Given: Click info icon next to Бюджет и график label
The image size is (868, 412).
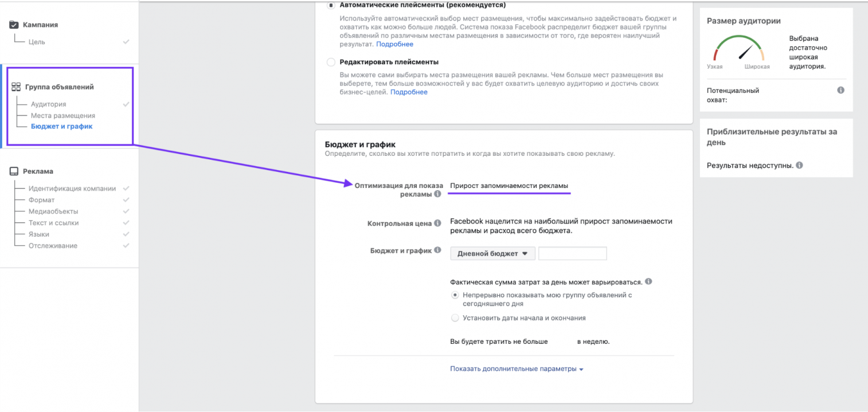Looking at the screenshot, I should pos(437,250).
